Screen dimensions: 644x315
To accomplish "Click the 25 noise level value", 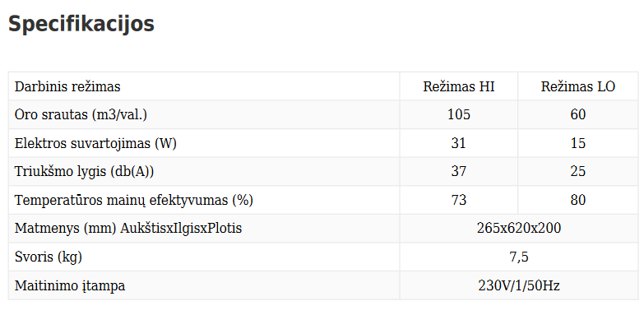I will [x=578, y=171].
